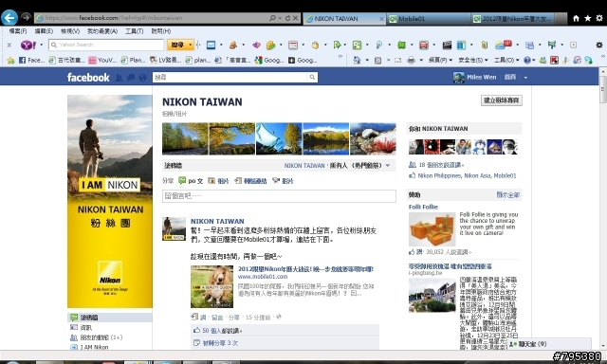This screenshot has height=364, width=607.
Task: Click the home icon in command bar
Action: coord(357,60)
